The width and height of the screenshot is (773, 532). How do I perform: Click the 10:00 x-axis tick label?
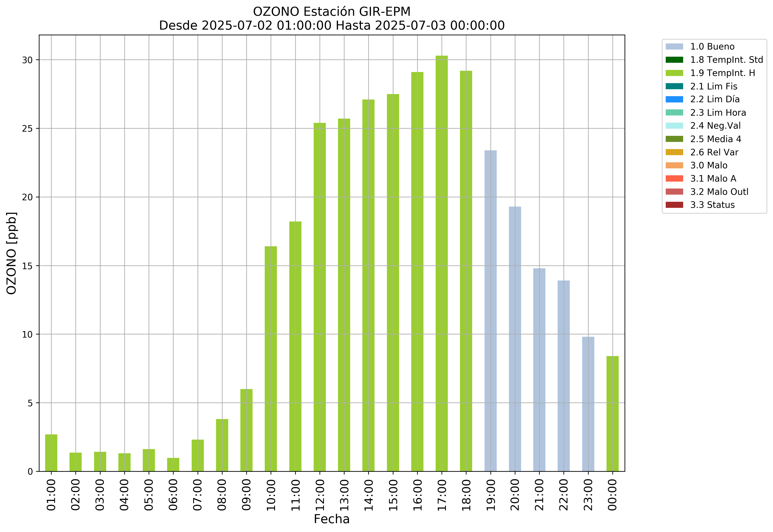point(271,495)
